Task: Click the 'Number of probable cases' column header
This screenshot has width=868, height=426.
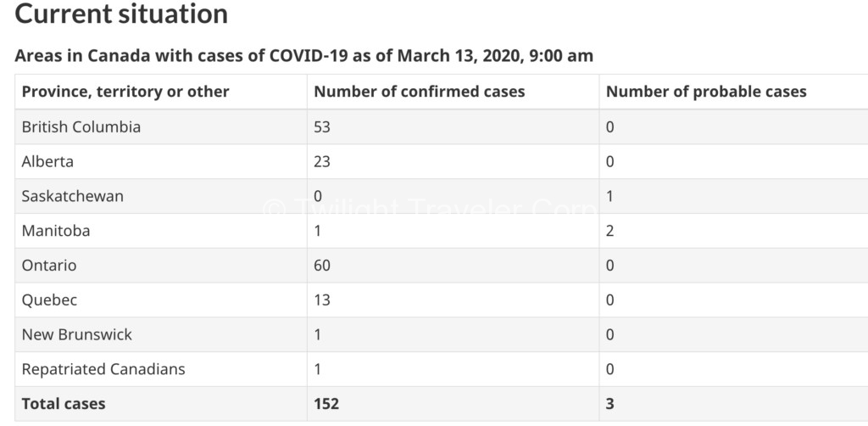Action: [x=706, y=92]
